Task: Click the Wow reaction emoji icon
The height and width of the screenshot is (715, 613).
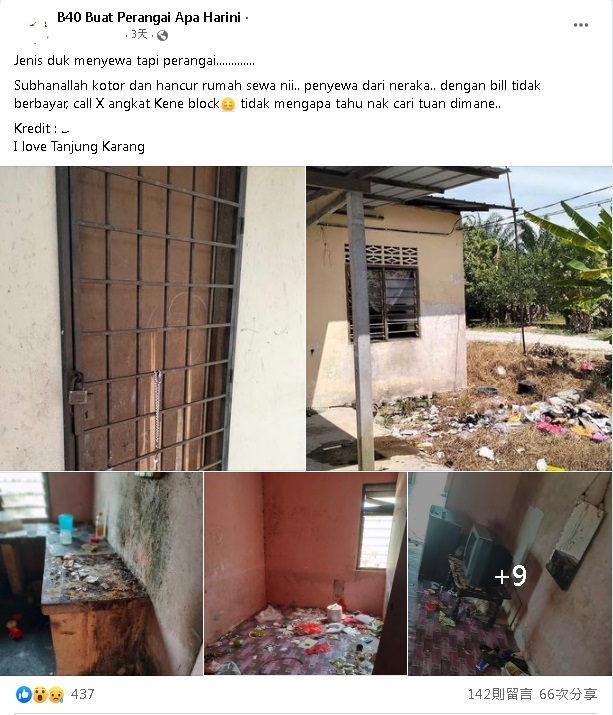Action: click(x=40, y=694)
